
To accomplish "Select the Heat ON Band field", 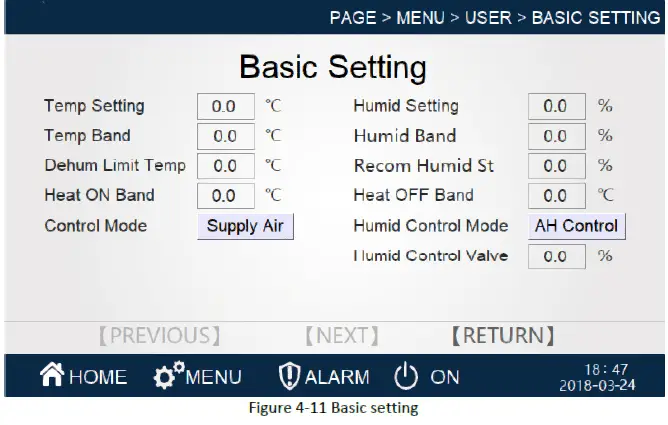I will (x=225, y=196).
